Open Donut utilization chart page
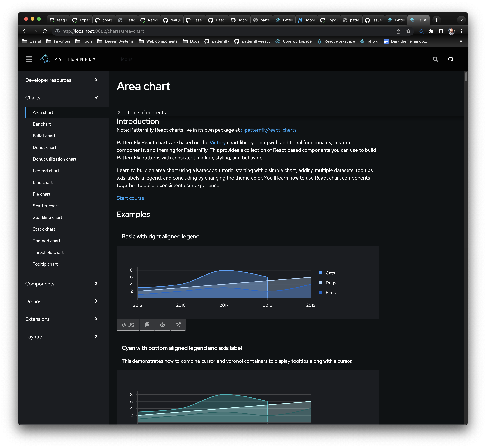The width and height of the screenshot is (486, 448). coord(55,159)
